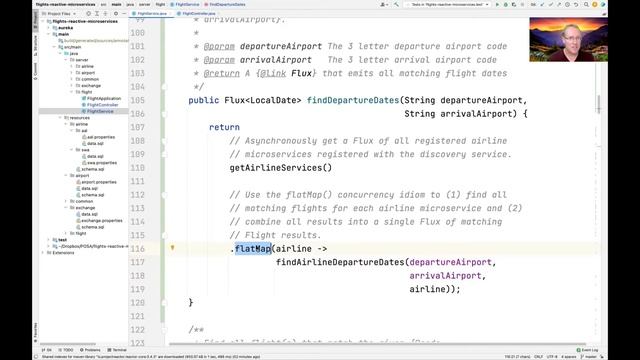Screen dimensions: 640x360
Task: Click the green Run button in toolbar
Action: [497, 4]
